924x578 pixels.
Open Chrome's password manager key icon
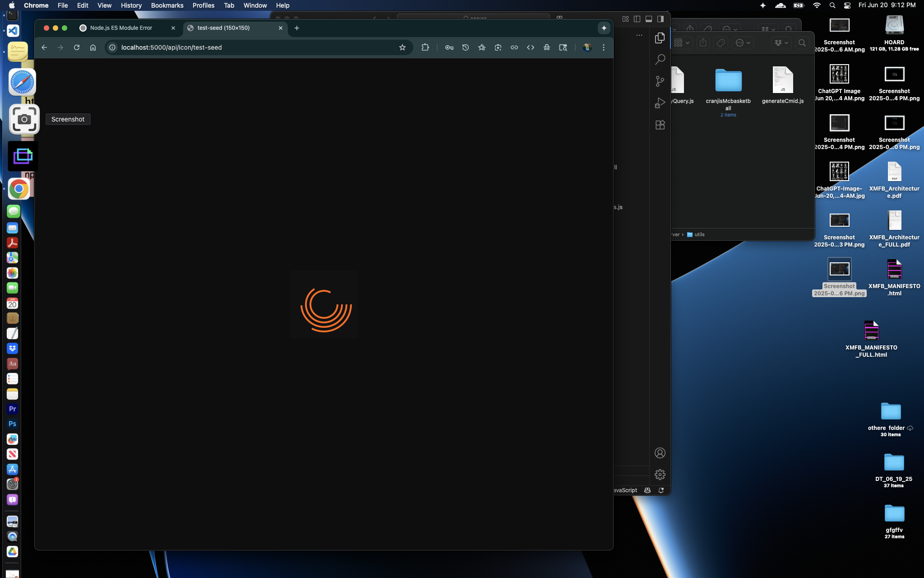[x=449, y=47]
